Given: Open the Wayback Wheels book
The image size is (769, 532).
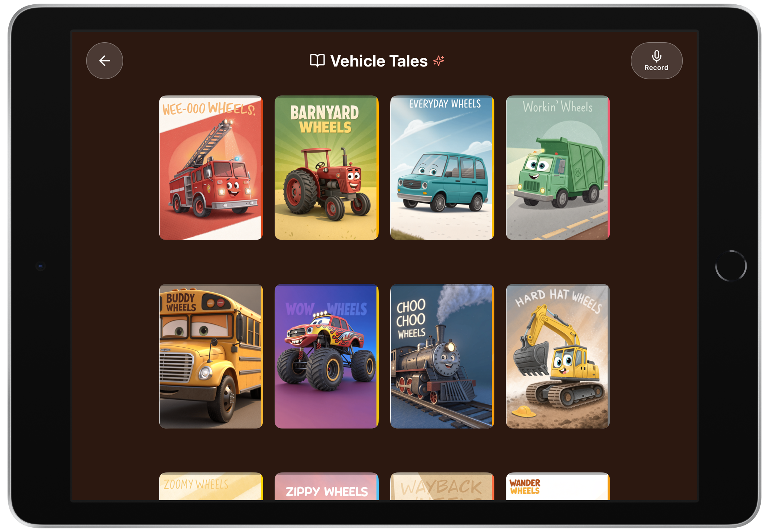Looking at the screenshot, I should tap(442, 486).
